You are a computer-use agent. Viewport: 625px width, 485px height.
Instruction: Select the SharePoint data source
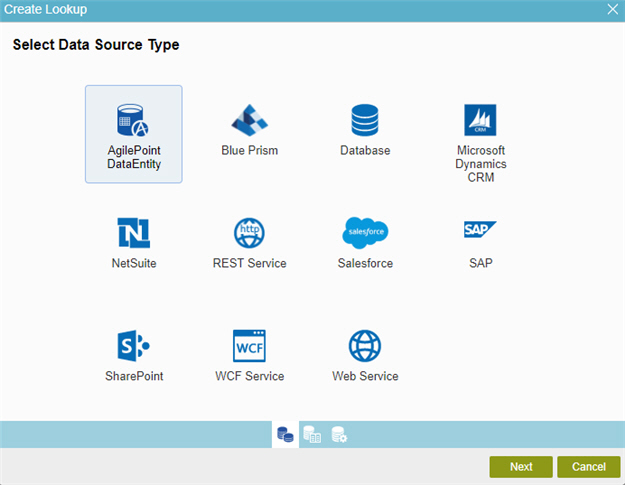coord(134,356)
